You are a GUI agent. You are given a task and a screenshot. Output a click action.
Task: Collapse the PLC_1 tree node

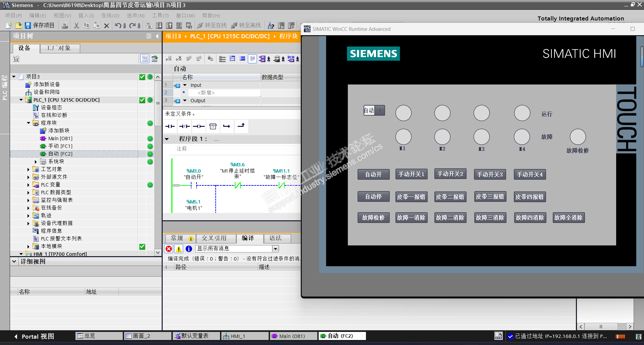21,100
